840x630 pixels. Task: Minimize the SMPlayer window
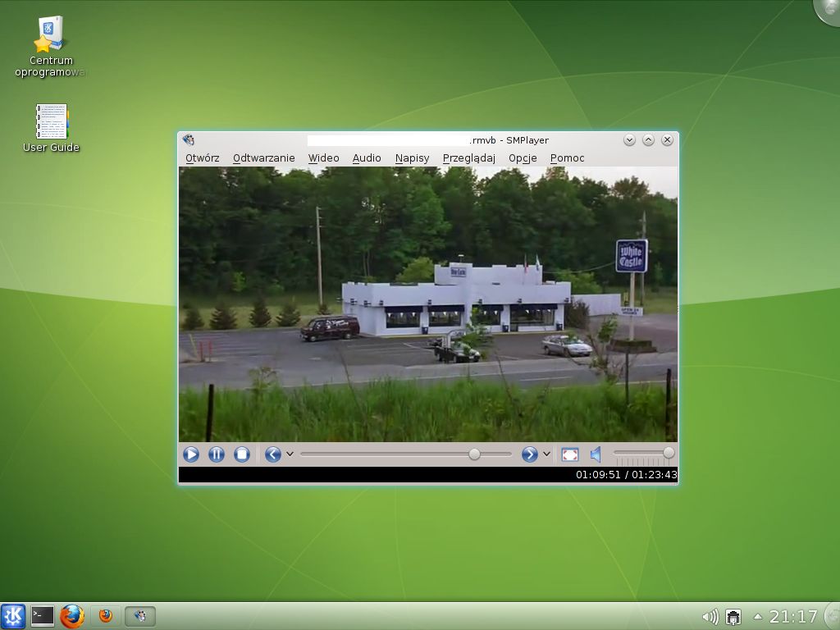(629, 139)
